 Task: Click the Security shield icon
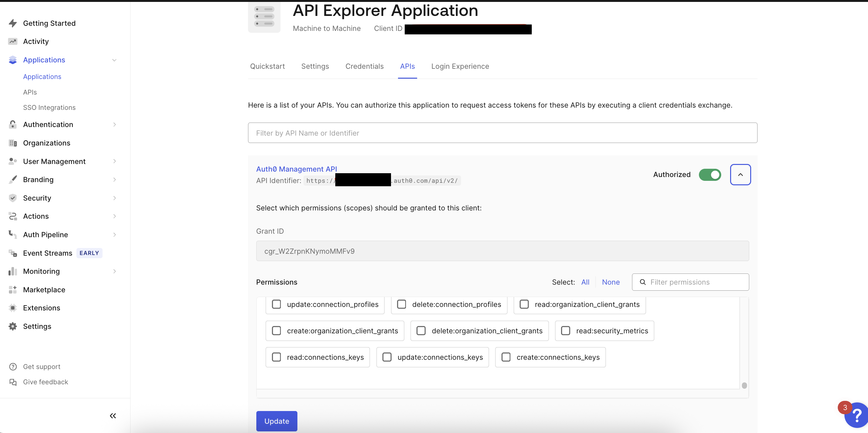[13, 198]
